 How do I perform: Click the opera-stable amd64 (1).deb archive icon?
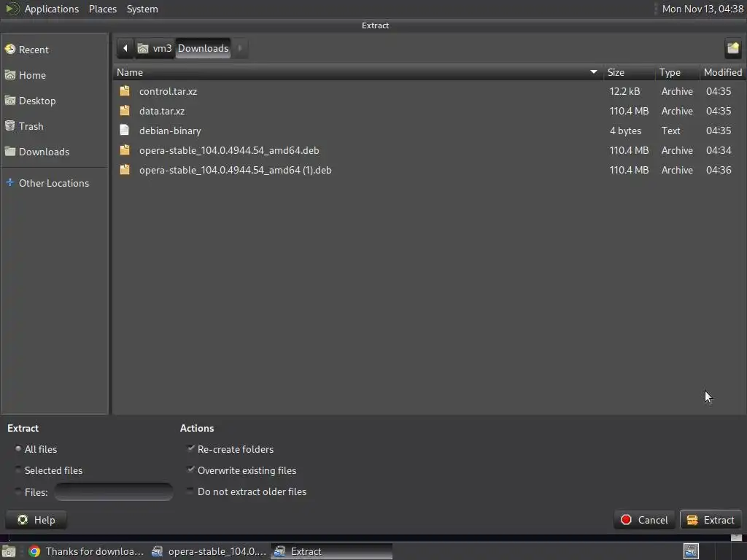tap(125, 169)
